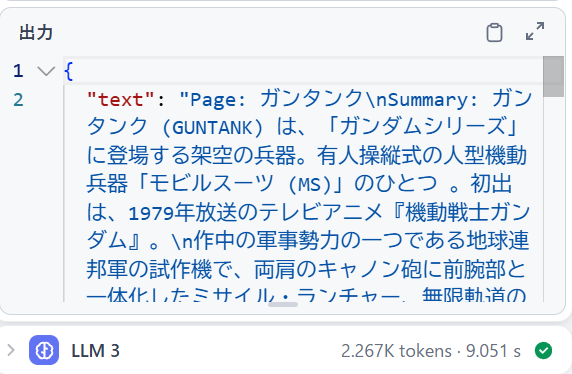Screen dimensions: 572x374
Task: Click the LLM 3 brain node icon
Action: (44, 350)
